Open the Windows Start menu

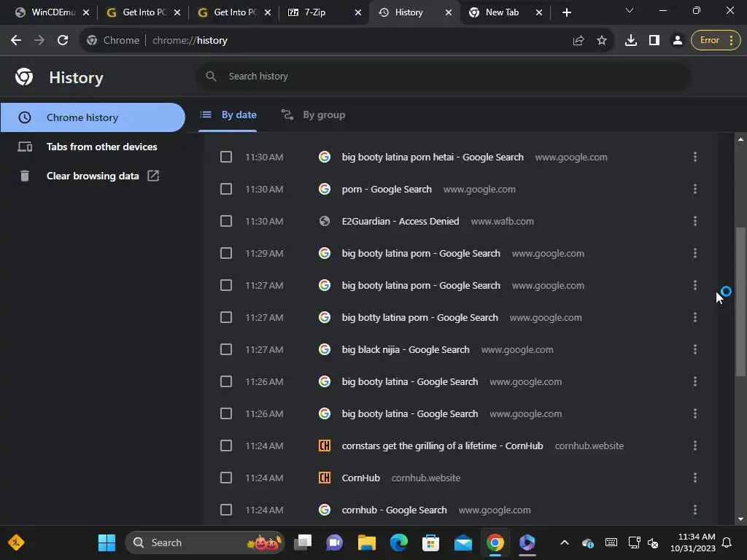pyautogui.click(x=107, y=542)
